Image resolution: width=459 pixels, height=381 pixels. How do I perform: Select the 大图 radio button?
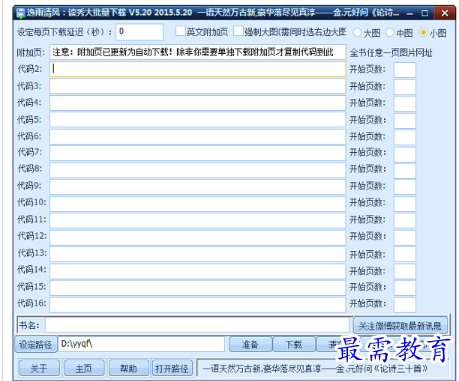pyautogui.click(x=357, y=32)
